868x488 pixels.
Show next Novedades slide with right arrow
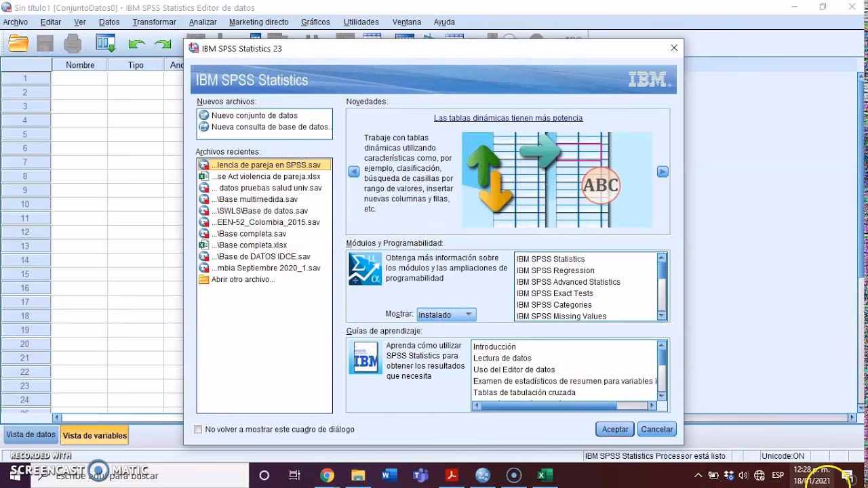[x=663, y=172]
